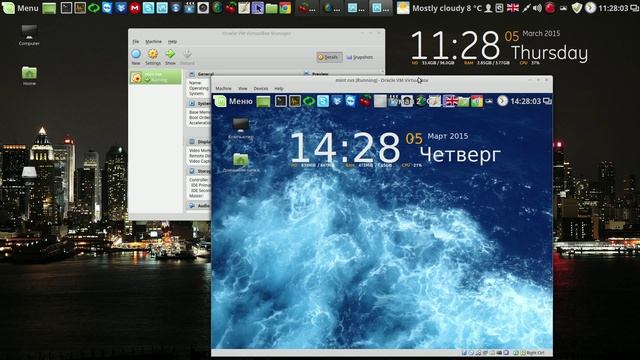The image size is (640, 360).
Task: Open the camera lens app in host panel
Action: click(203, 8)
